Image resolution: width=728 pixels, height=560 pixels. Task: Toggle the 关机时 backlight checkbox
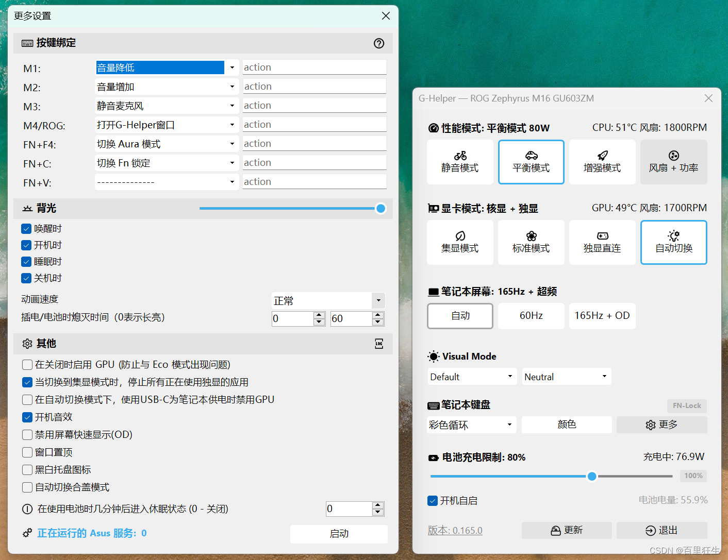point(26,278)
